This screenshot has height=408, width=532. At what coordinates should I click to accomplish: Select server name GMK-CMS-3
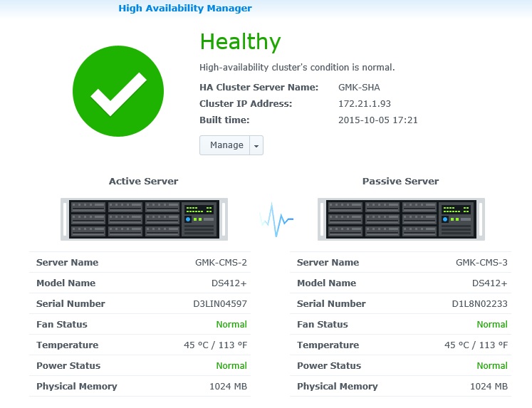coord(481,263)
